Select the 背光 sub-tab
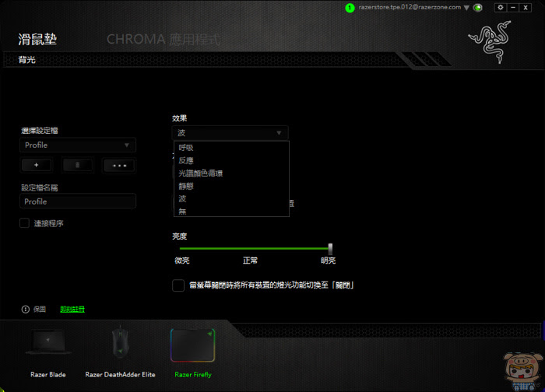 coord(26,60)
